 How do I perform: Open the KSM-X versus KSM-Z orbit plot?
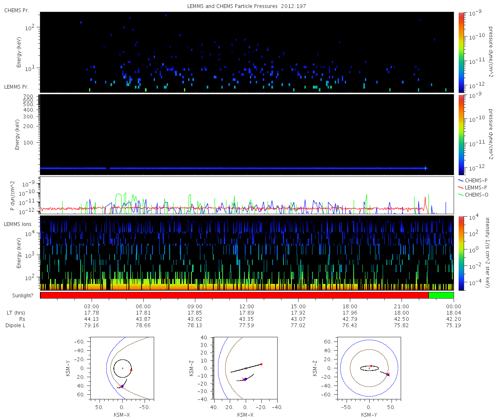(x=246, y=368)
